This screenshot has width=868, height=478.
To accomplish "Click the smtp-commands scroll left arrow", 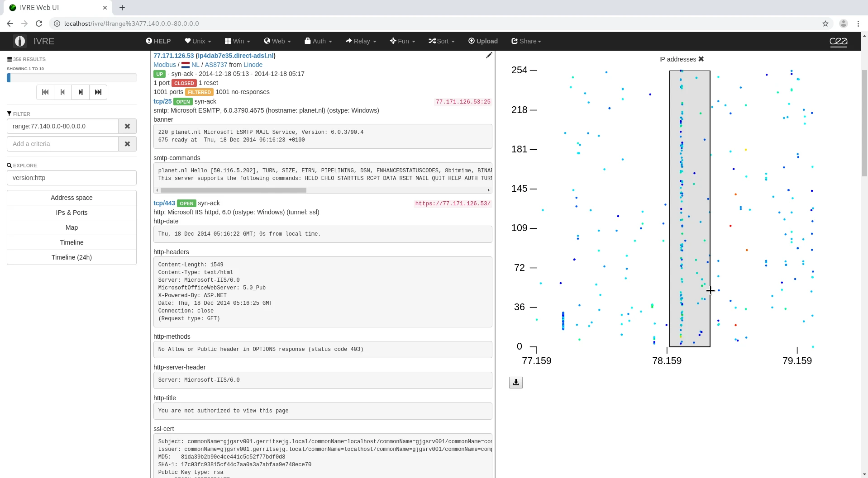I will coord(157,190).
